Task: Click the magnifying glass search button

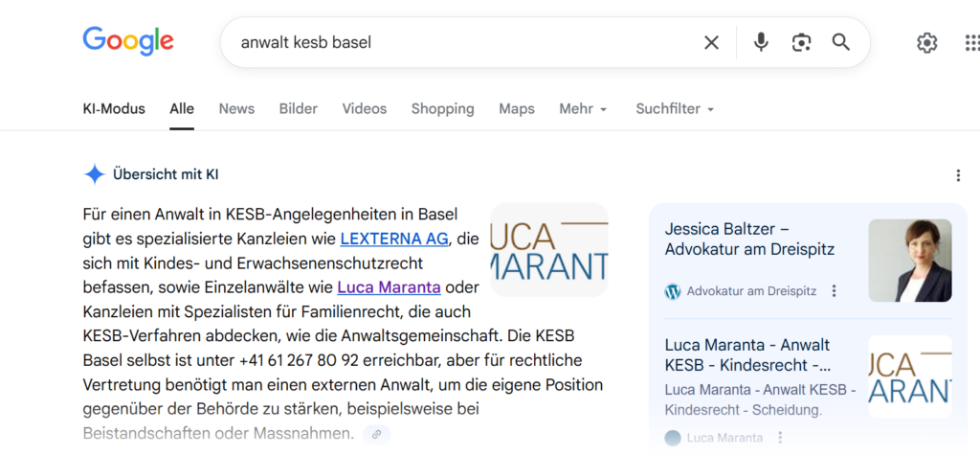Action: click(x=841, y=42)
